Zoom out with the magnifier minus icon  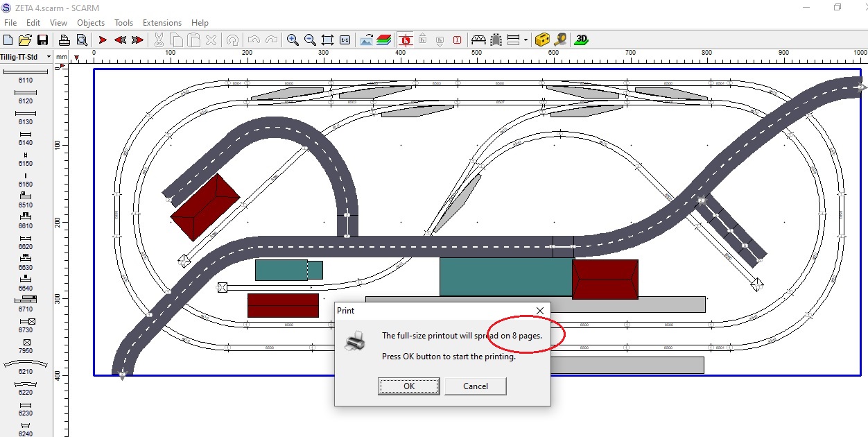(x=310, y=40)
